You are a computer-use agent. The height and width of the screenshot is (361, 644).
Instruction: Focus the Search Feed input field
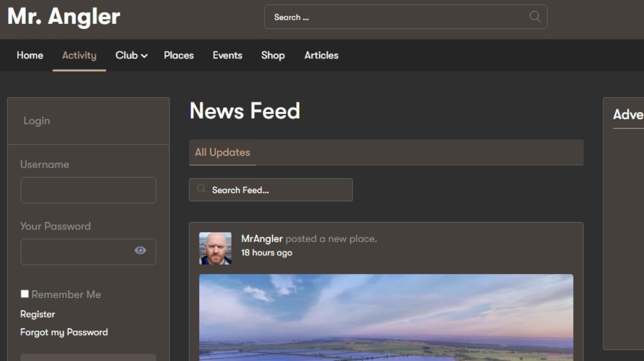coord(271,190)
